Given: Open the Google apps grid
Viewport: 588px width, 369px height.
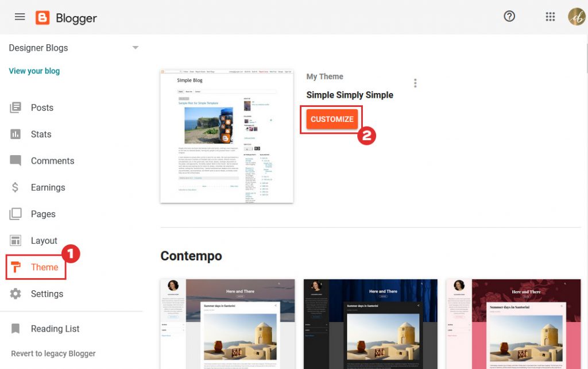Looking at the screenshot, I should click(550, 17).
